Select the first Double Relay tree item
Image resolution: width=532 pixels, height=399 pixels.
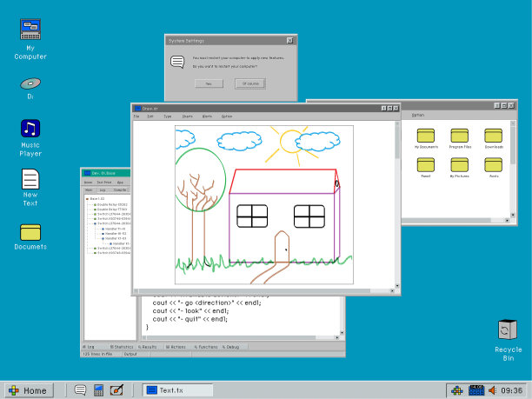pyautogui.click(x=104, y=204)
